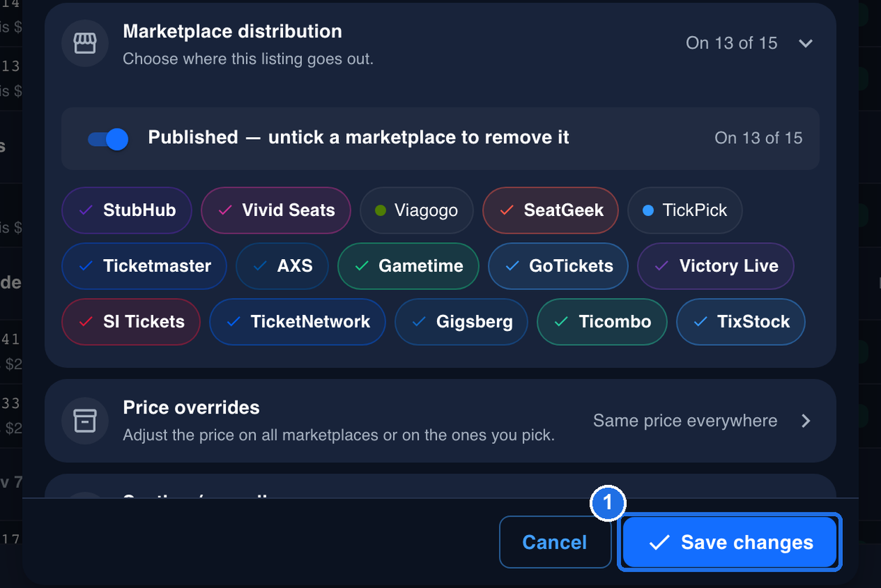
Task: Click the Save changes button
Action: 730,542
